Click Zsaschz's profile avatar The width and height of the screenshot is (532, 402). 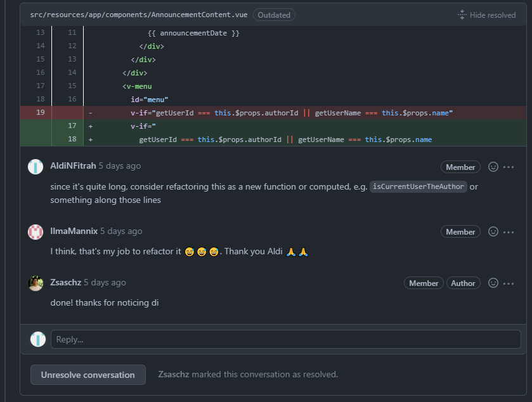click(37, 283)
